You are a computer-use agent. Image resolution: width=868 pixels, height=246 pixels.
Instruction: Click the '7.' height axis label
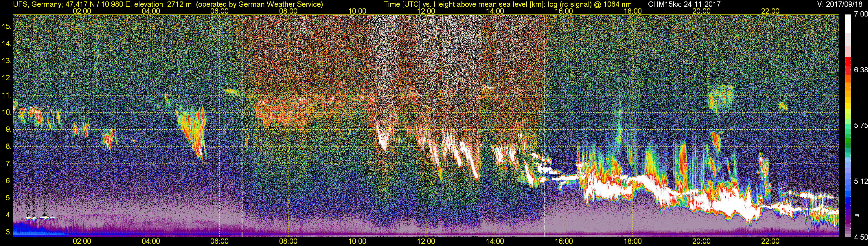pyautogui.click(x=9, y=164)
